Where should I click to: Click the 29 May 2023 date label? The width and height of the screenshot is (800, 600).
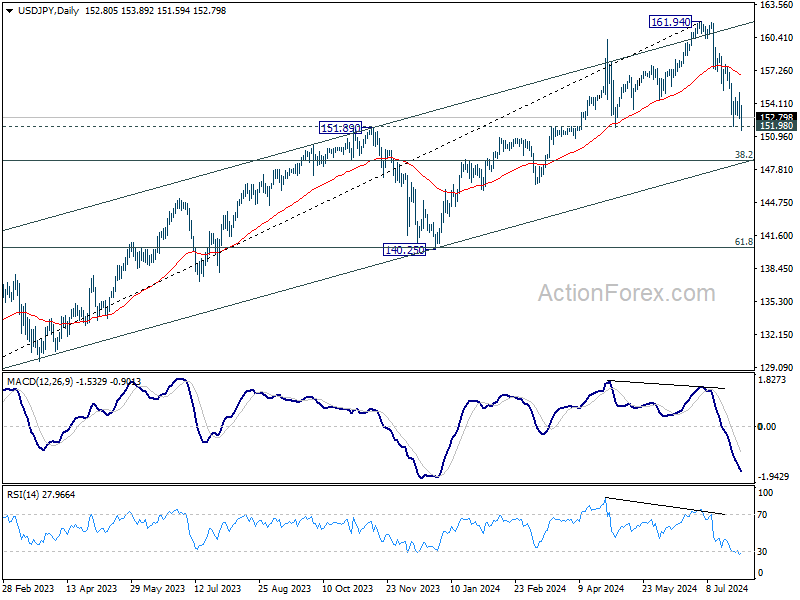(157, 588)
